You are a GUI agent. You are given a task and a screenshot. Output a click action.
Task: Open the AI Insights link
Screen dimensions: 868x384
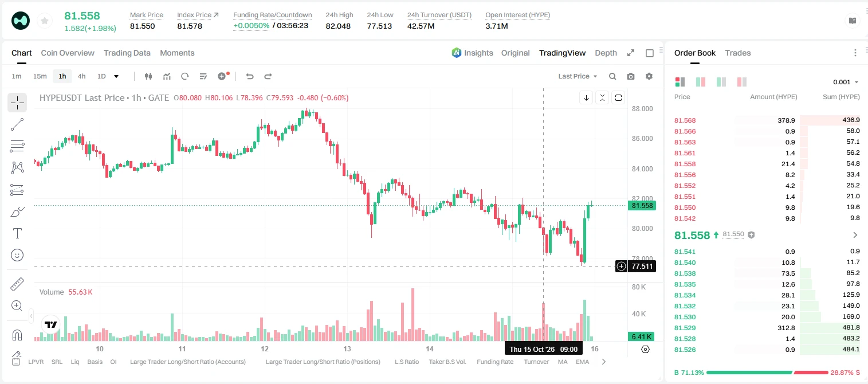click(472, 53)
